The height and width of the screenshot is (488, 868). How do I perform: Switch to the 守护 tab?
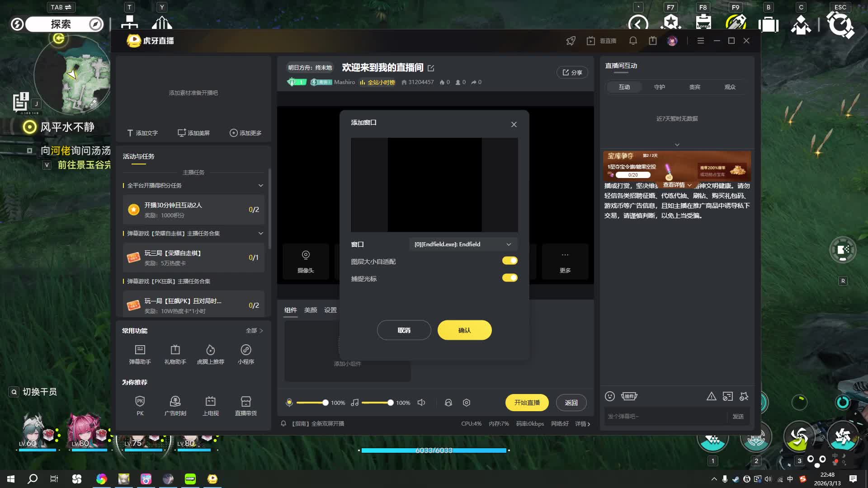659,87
